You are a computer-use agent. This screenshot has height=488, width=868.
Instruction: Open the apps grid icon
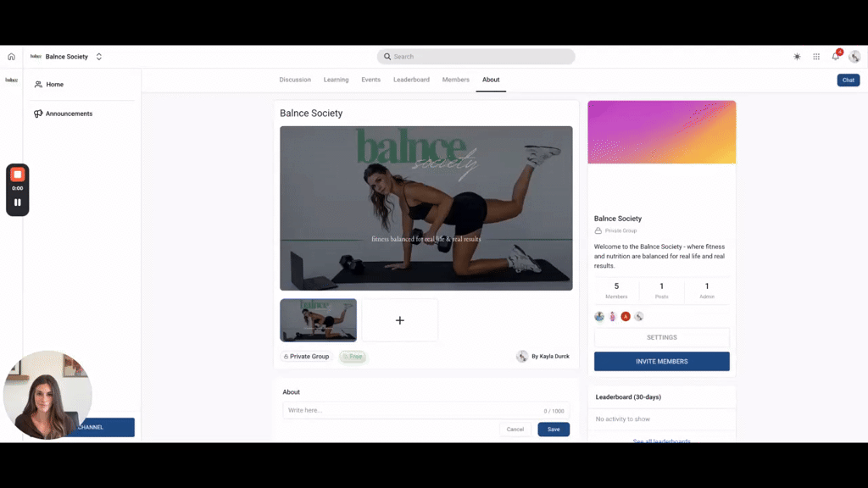coord(816,57)
